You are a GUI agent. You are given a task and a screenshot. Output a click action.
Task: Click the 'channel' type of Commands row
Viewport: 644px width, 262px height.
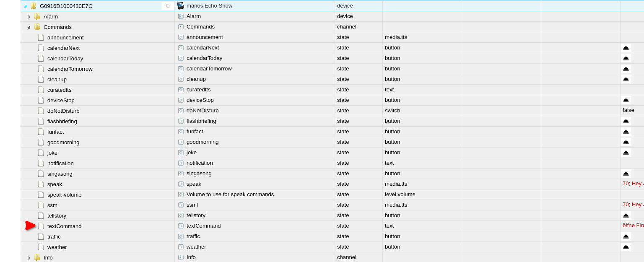347,27
